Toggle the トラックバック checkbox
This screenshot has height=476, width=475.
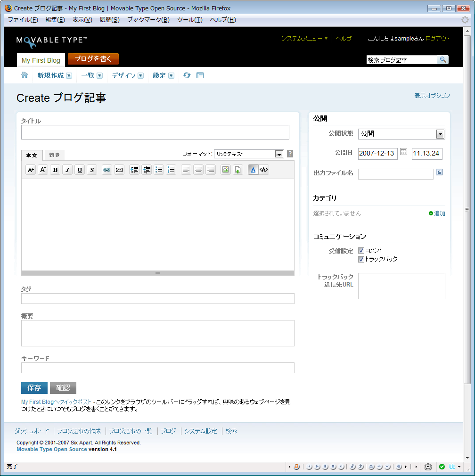(361, 259)
